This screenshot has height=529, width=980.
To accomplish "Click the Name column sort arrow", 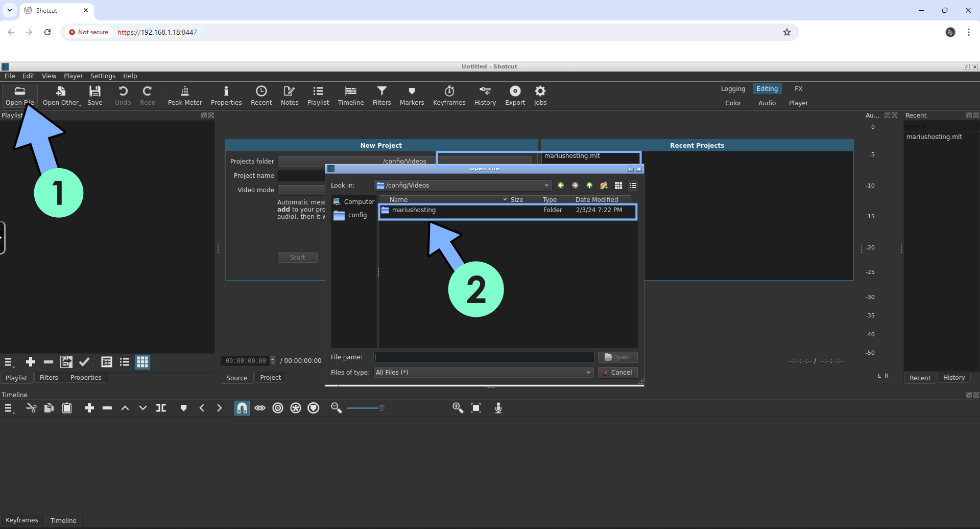I will (x=505, y=200).
